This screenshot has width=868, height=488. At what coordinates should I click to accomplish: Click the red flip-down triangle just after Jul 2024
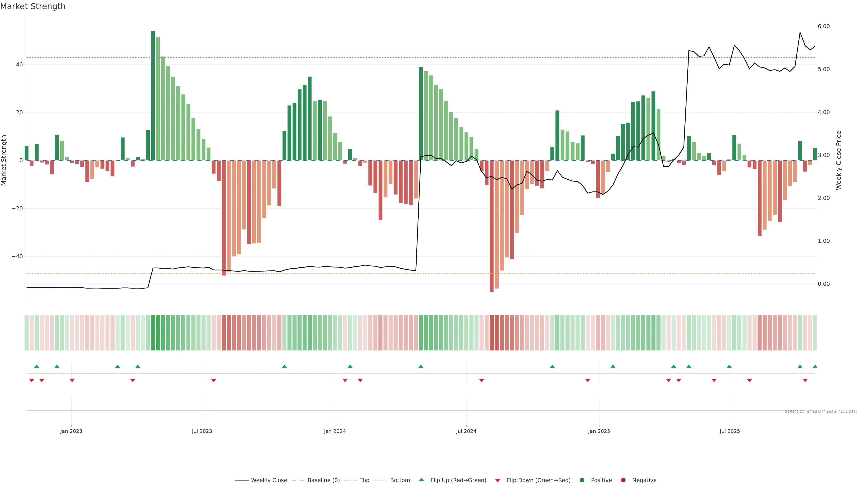coord(481,380)
